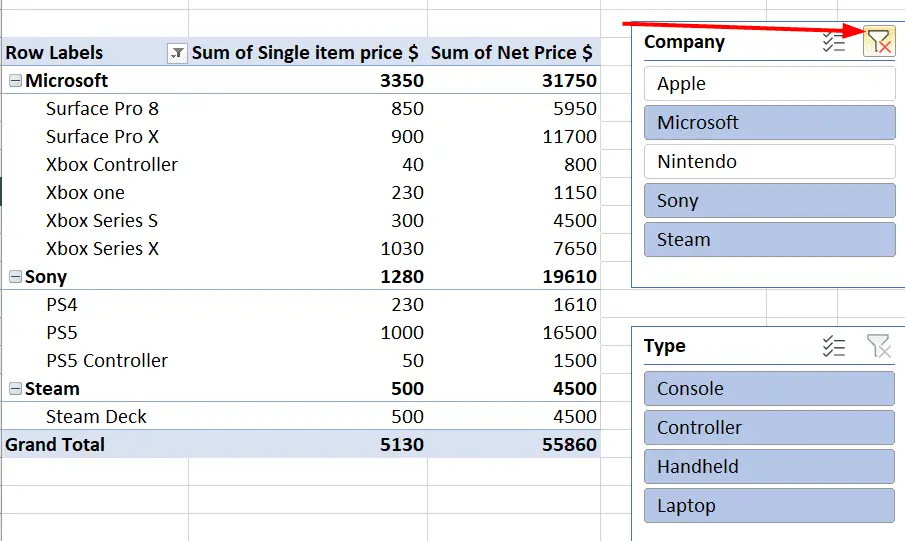Select the Steam Deck cell
The height and width of the screenshot is (541, 905).
(95, 417)
